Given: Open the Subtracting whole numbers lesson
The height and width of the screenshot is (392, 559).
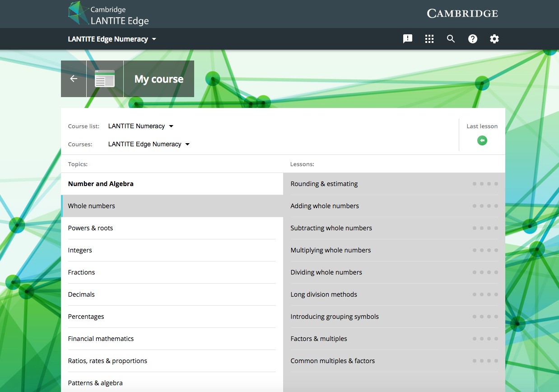Looking at the screenshot, I should click(394, 228).
